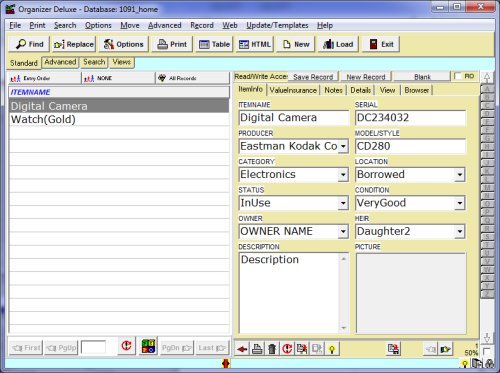
Task: Click the Print toolbar button
Action: 172,44
